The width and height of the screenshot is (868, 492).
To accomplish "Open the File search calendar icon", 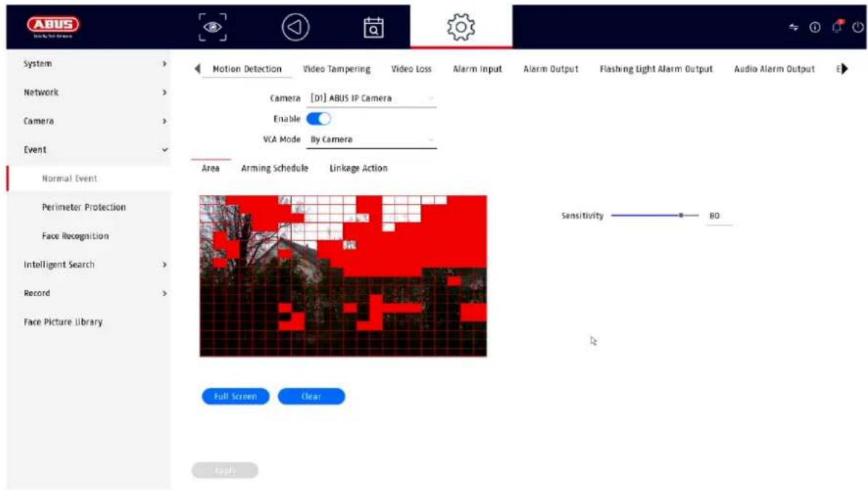I will (373, 28).
